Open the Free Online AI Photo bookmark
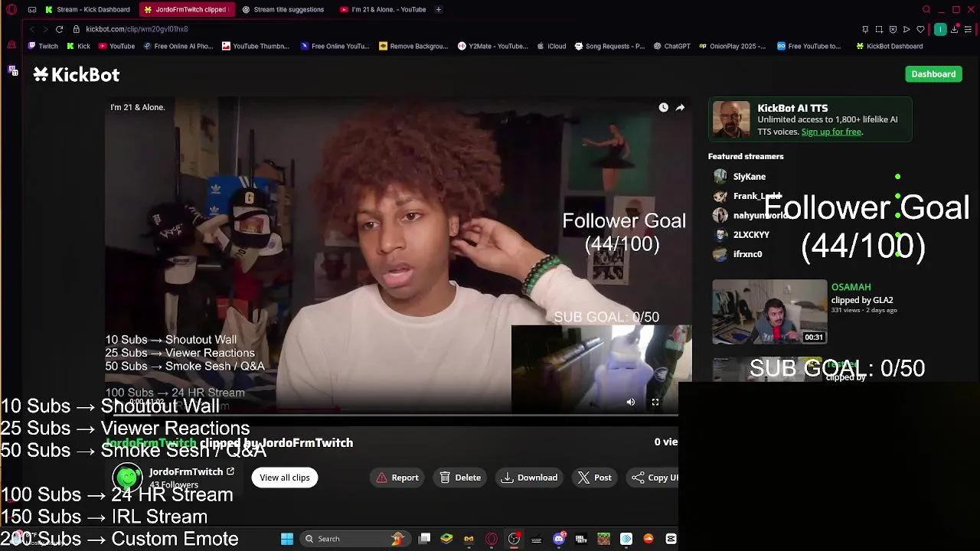 pos(178,46)
